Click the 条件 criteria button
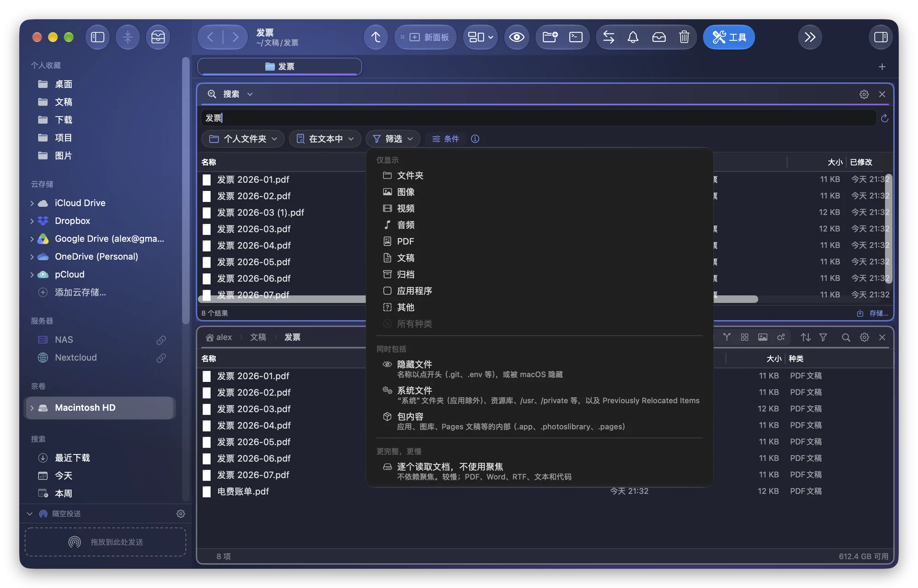918x588 pixels. [x=445, y=139]
